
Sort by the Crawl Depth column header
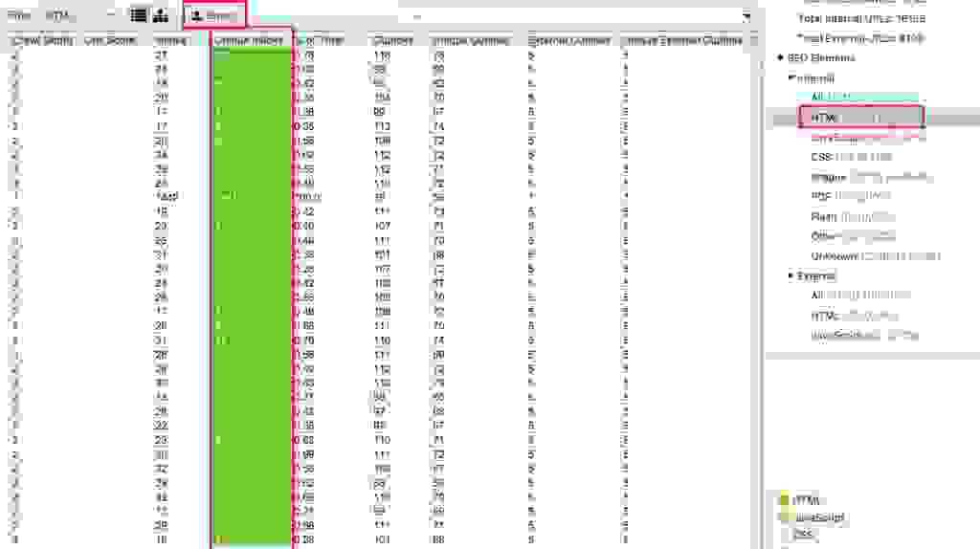[44, 40]
